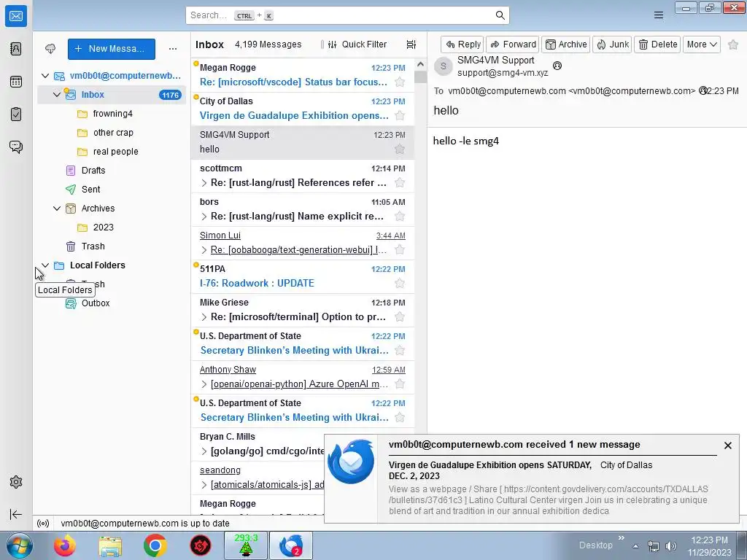Archive the open message

(x=566, y=44)
